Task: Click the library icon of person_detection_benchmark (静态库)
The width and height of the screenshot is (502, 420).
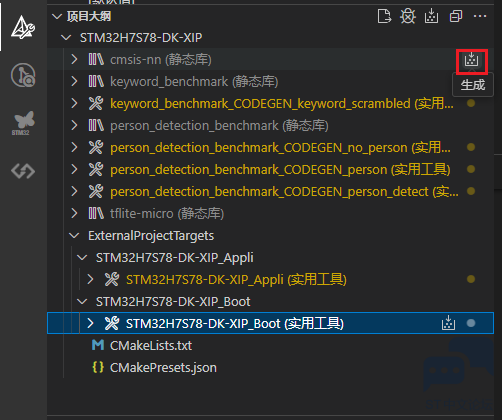Action: pos(96,125)
